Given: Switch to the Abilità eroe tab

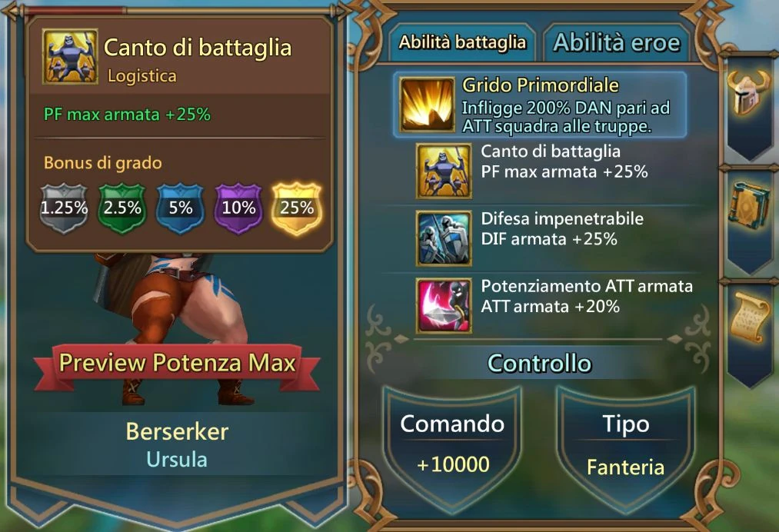Looking at the screenshot, I should [x=616, y=43].
